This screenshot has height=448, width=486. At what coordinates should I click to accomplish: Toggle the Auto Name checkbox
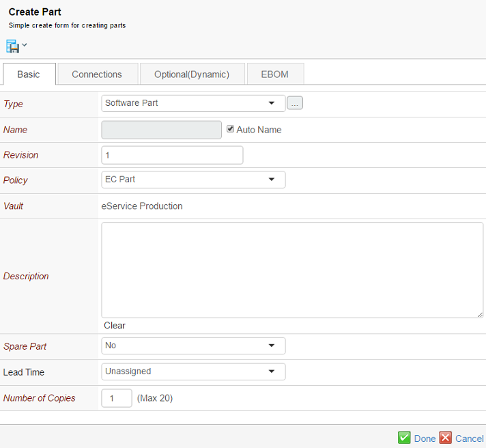tap(231, 129)
